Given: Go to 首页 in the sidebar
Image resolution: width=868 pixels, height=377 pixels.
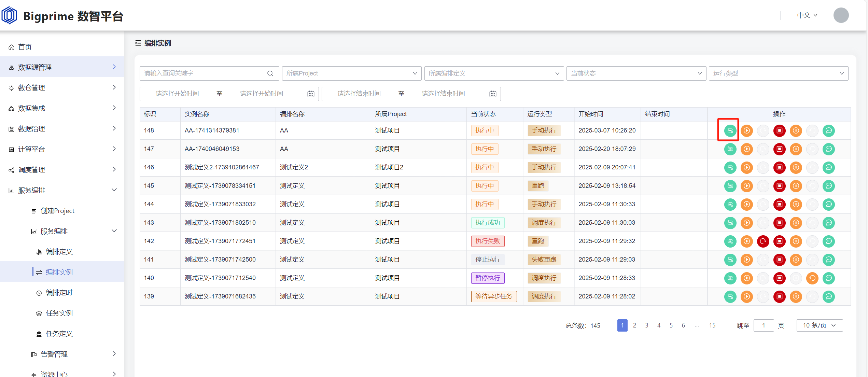Looking at the screenshot, I should point(62,46).
